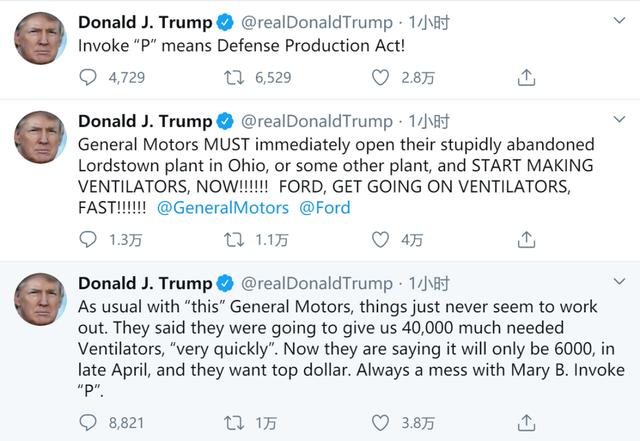Like the Defense Production Act tweet
Screen dimensions: 640x441
coord(379,77)
